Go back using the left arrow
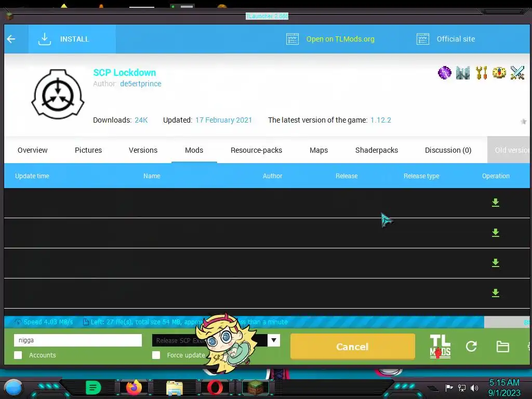The width and height of the screenshot is (532, 399). point(11,39)
